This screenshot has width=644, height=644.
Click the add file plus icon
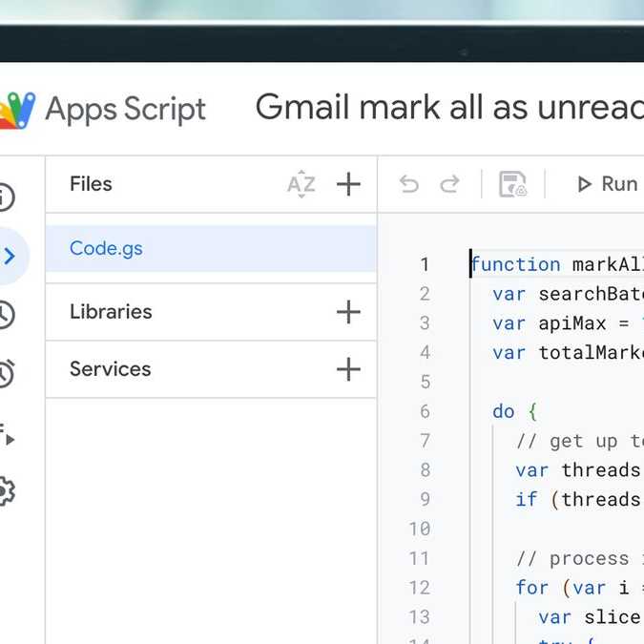click(x=349, y=184)
